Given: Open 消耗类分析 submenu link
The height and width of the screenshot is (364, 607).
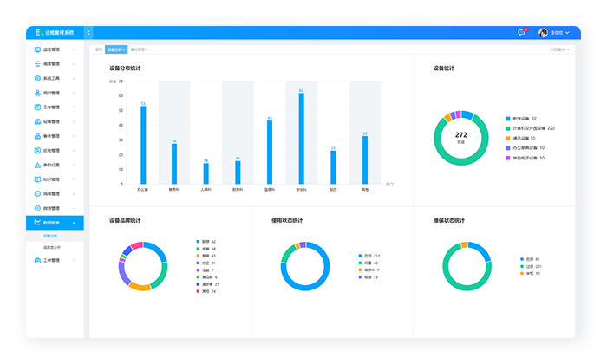Looking at the screenshot, I should 54,247.
